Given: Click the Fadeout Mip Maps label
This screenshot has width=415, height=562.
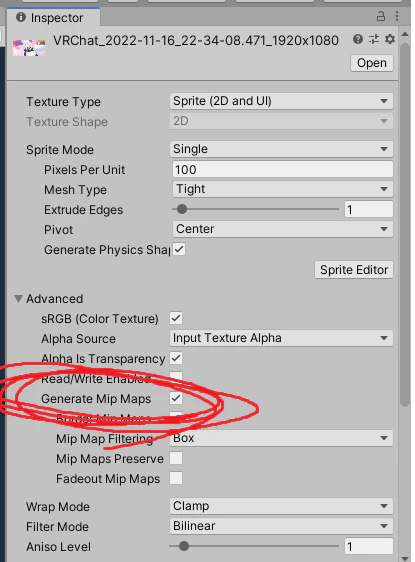Looking at the screenshot, I should click(108, 479).
